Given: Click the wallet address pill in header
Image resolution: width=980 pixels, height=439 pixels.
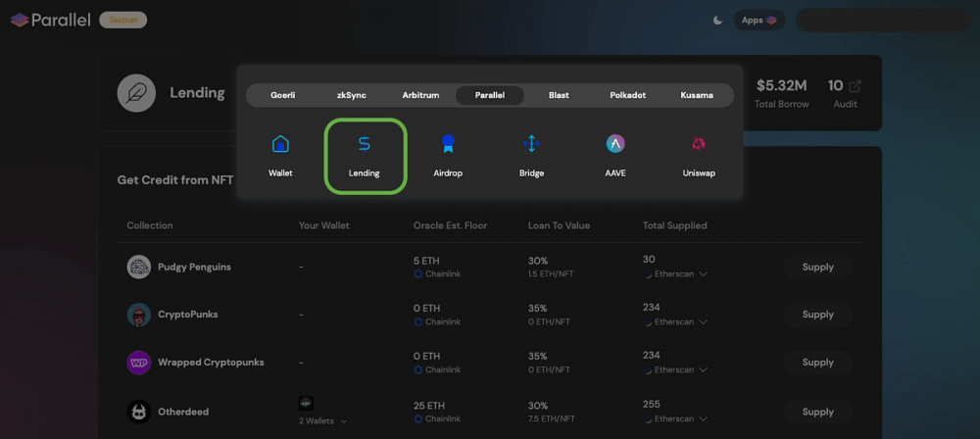Looking at the screenshot, I should pyautogui.click(x=882, y=20).
